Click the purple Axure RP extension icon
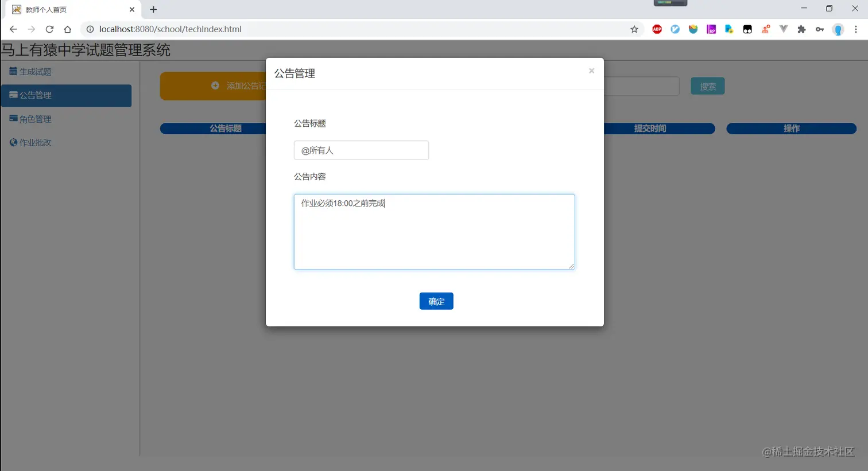The height and width of the screenshot is (471, 868). tap(711, 29)
